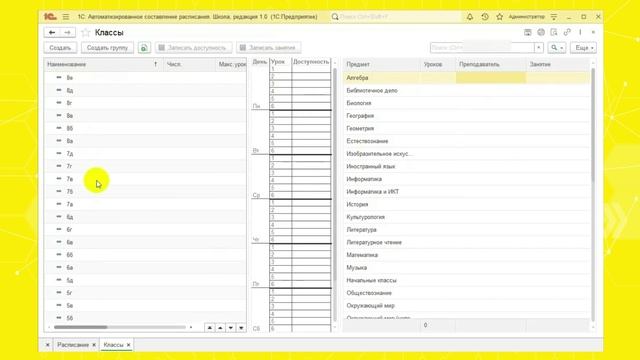Click the dash icon beside 6г

pos(59,229)
